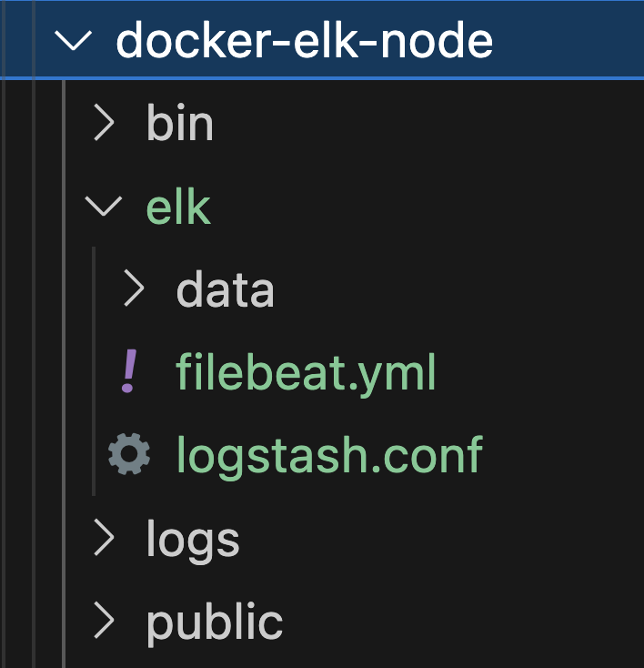Open the logstash.conf file
This screenshot has width=644, height=668.
coord(328,454)
